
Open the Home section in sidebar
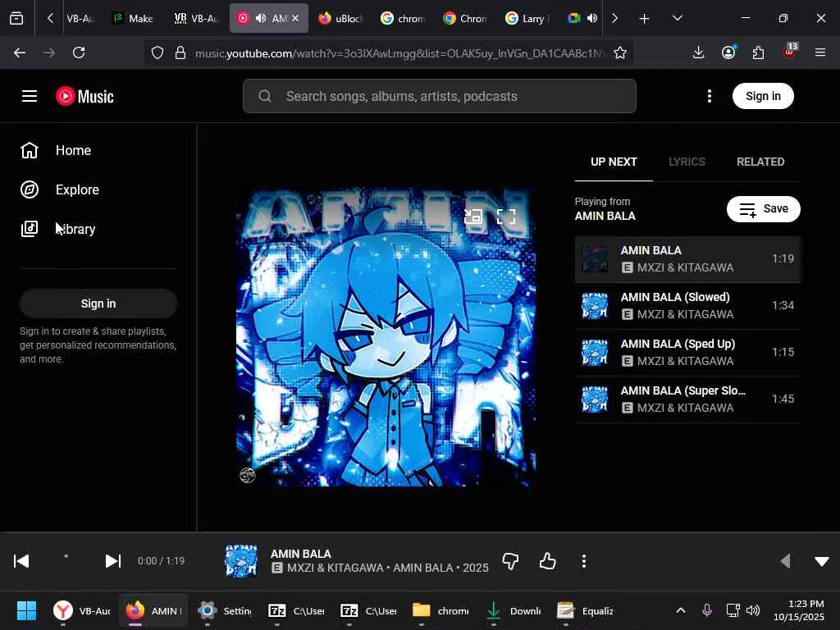pos(98,151)
